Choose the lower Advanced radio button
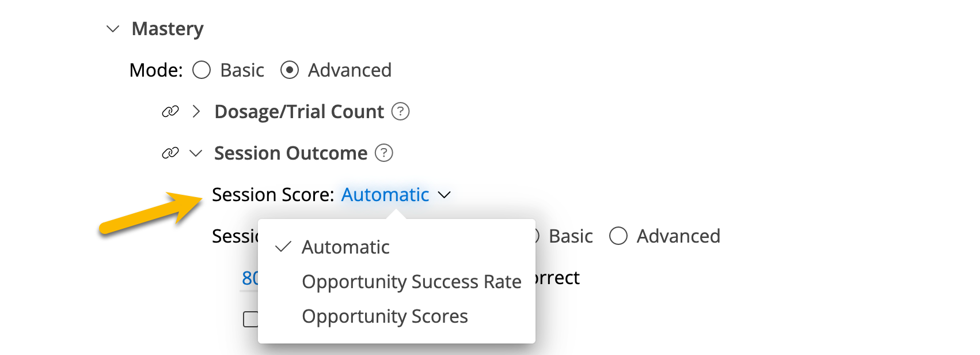Image resolution: width=980 pixels, height=355 pixels. click(618, 236)
